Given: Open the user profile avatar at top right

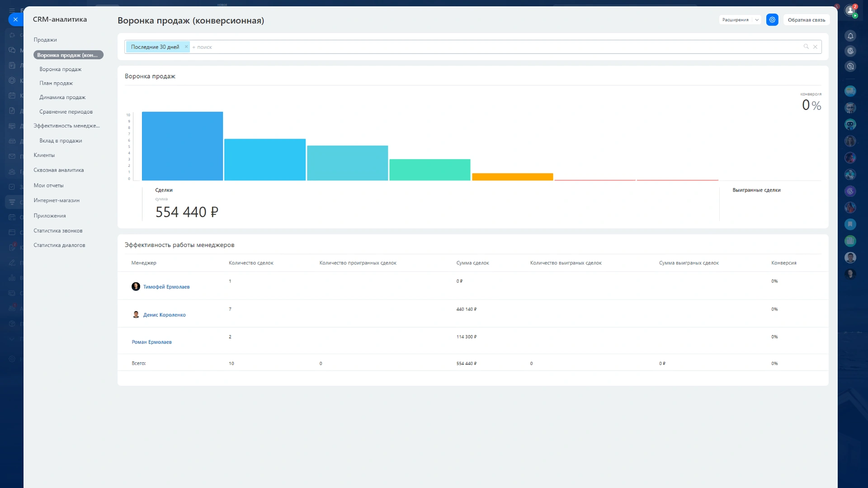Looking at the screenshot, I should [850, 10].
